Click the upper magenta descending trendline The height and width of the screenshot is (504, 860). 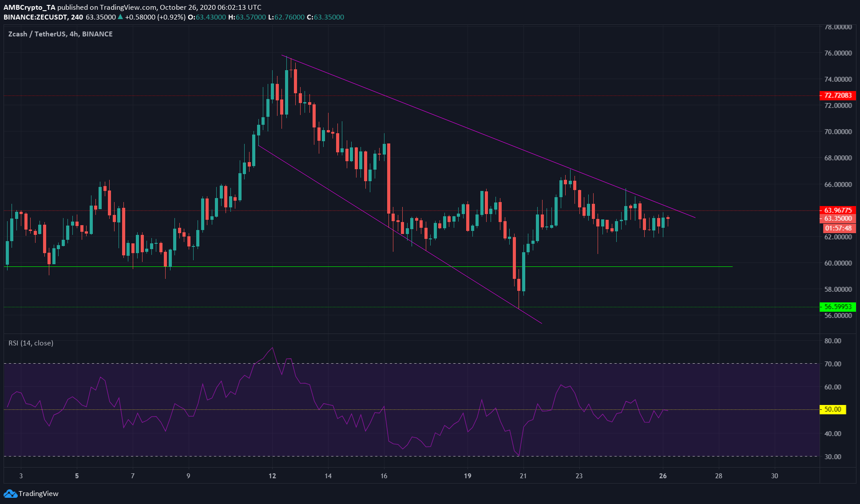coord(488,137)
